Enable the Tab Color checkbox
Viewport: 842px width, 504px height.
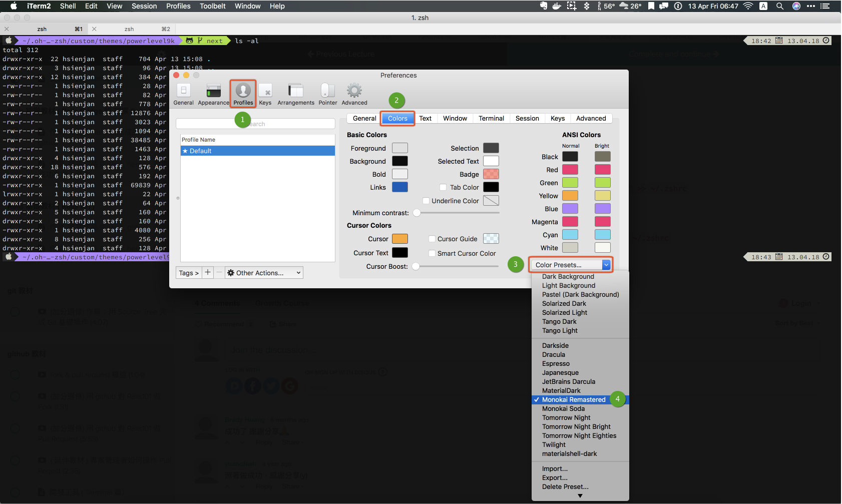coord(443,187)
